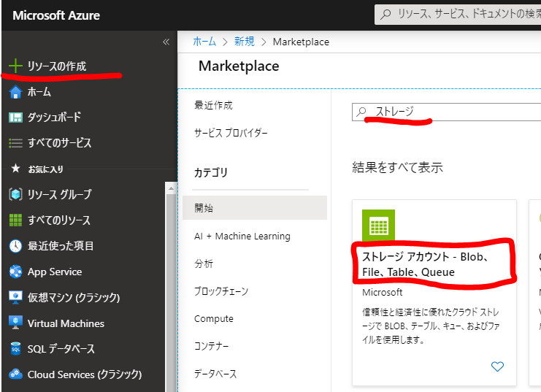Click the magnifier icon in the top search bar

385,14
